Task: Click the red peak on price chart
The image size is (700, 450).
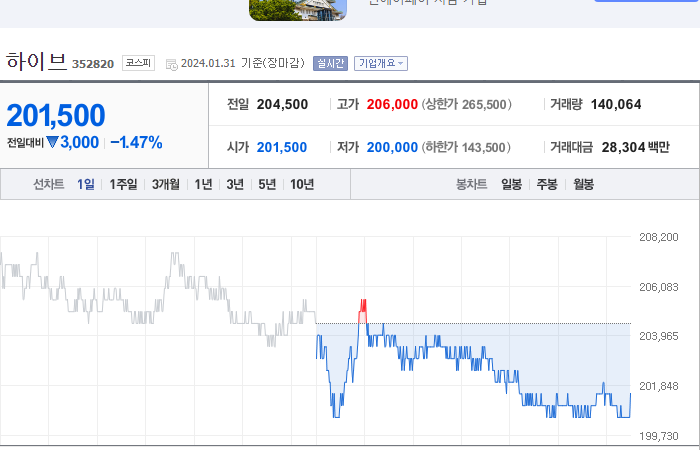Action: 363,311
